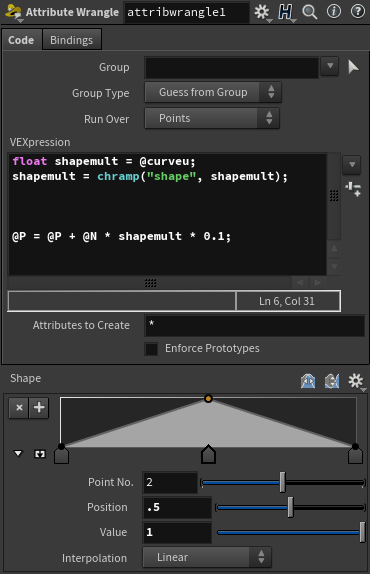
Task: Show node info with the i icon
Action: (333, 12)
